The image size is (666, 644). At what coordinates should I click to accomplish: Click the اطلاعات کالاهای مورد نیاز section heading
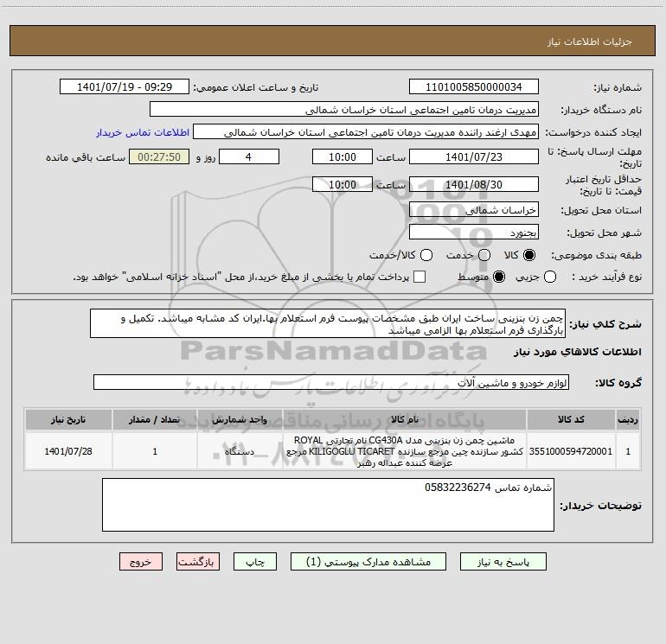point(577,352)
